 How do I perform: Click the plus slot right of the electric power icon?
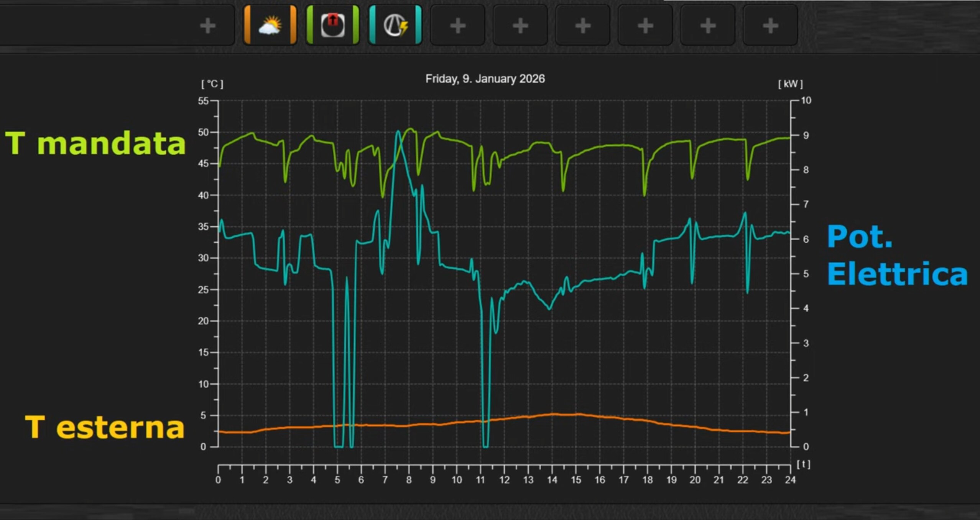coord(458,26)
